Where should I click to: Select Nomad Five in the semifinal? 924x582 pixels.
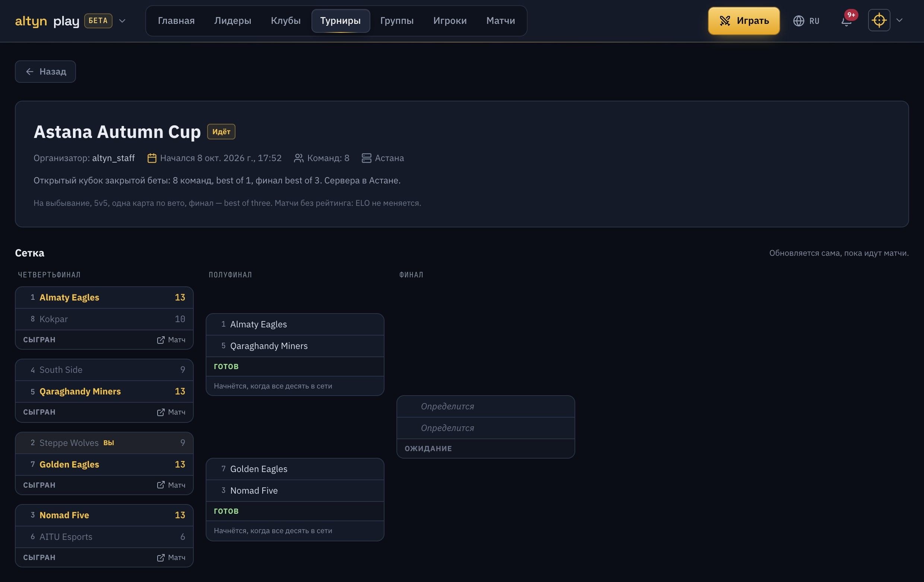point(295,491)
